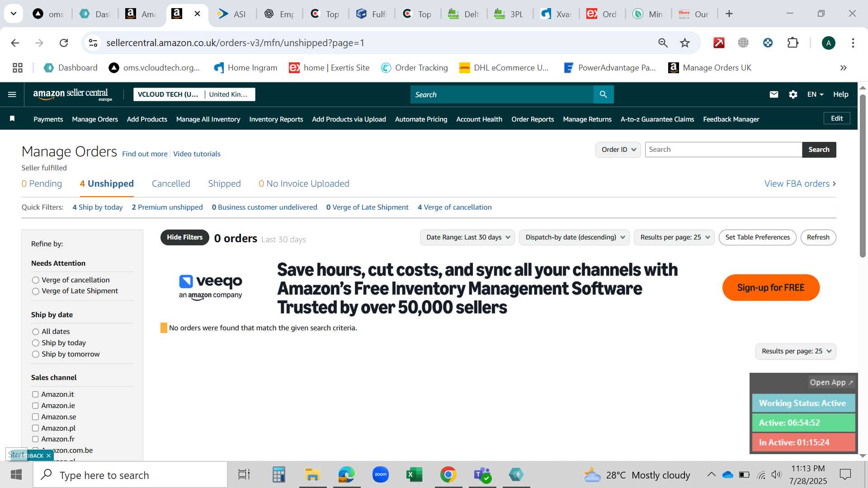Open the EN language dropdown

(x=815, y=94)
